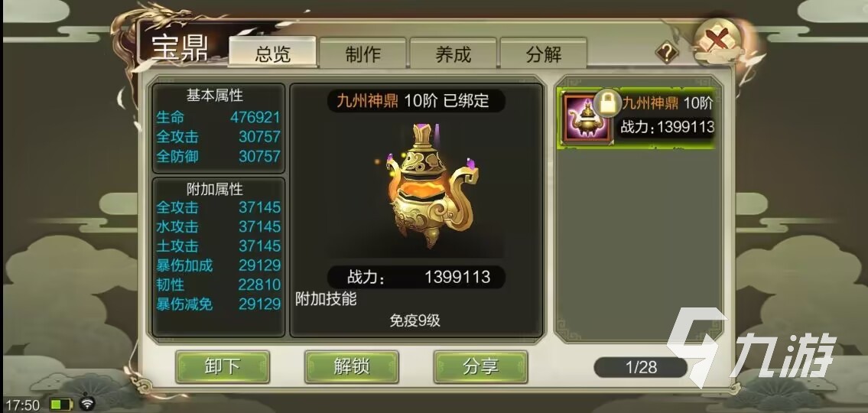Select the 附加属性 panel header
This screenshot has width=868, height=413.
tap(215, 190)
